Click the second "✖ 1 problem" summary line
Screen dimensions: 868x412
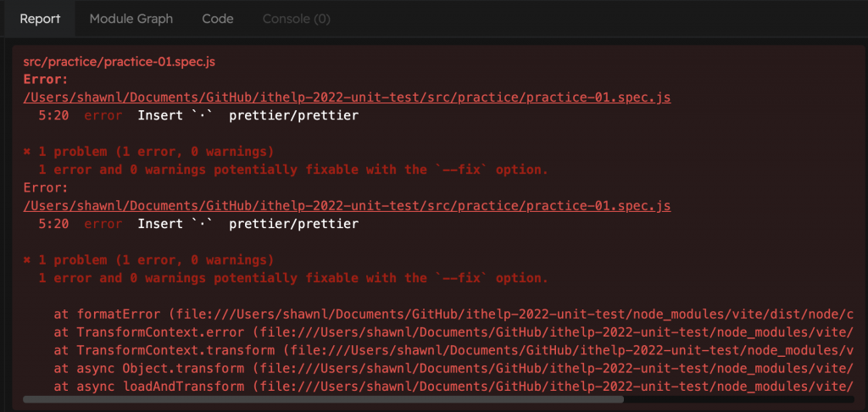[148, 260]
